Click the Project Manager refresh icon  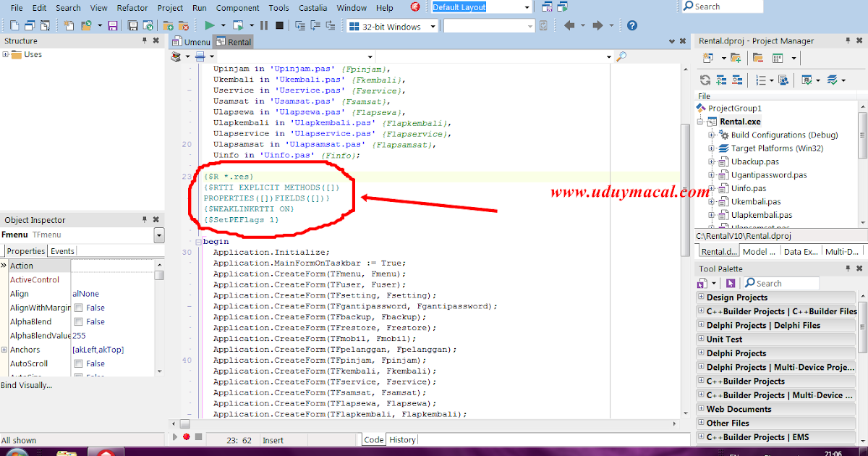coord(705,80)
